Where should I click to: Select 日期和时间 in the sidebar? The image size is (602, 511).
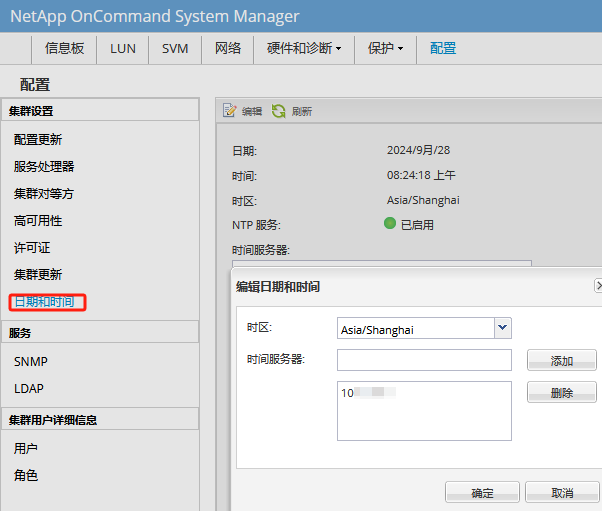click(44, 302)
